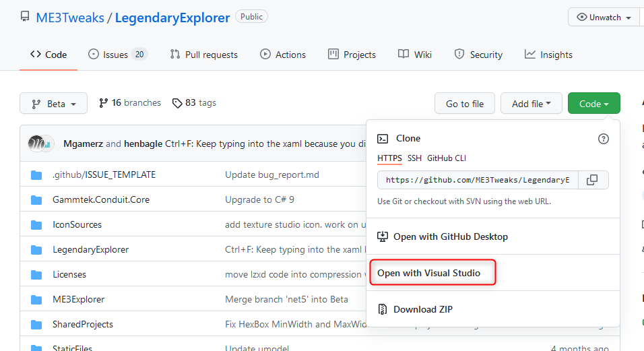This screenshot has width=644, height=351.
Task: Click the Licenses folder icon
Action: click(36, 275)
